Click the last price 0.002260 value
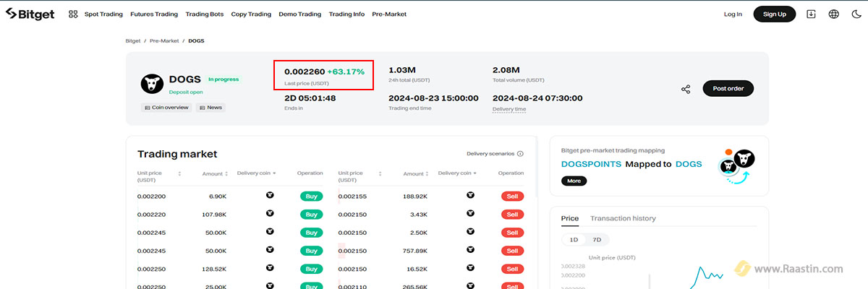Image resolution: width=868 pixels, height=289 pixels. (x=304, y=72)
